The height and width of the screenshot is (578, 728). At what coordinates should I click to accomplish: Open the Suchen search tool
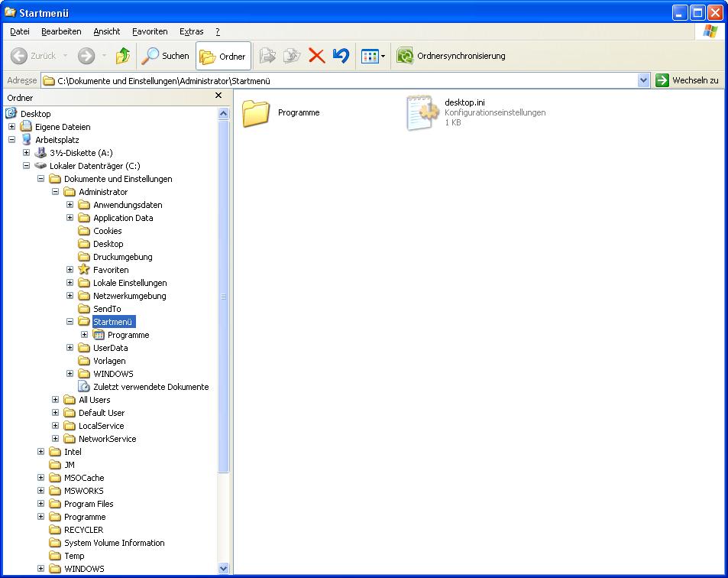tap(166, 56)
